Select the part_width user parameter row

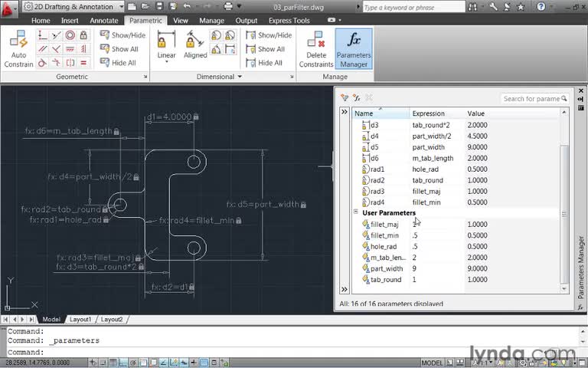pyautogui.click(x=386, y=268)
